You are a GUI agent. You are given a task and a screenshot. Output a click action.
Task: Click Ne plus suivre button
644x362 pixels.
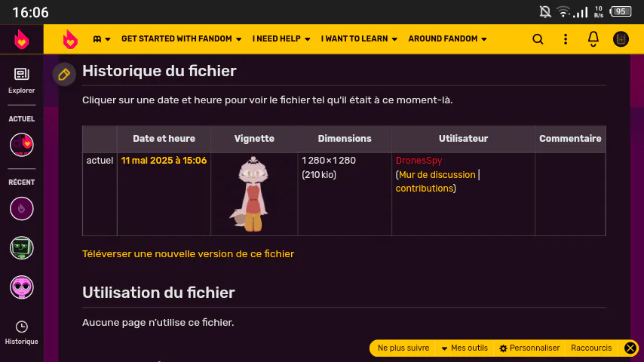point(403,348)
